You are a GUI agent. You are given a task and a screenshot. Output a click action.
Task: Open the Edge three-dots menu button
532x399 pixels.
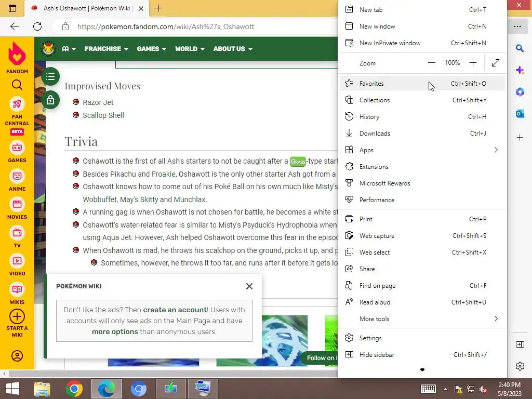(x=517, y=26)
